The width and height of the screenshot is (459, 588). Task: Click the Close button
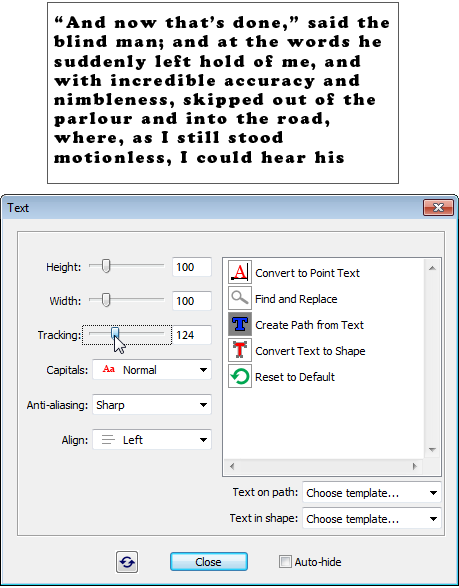tap(209, 562)
